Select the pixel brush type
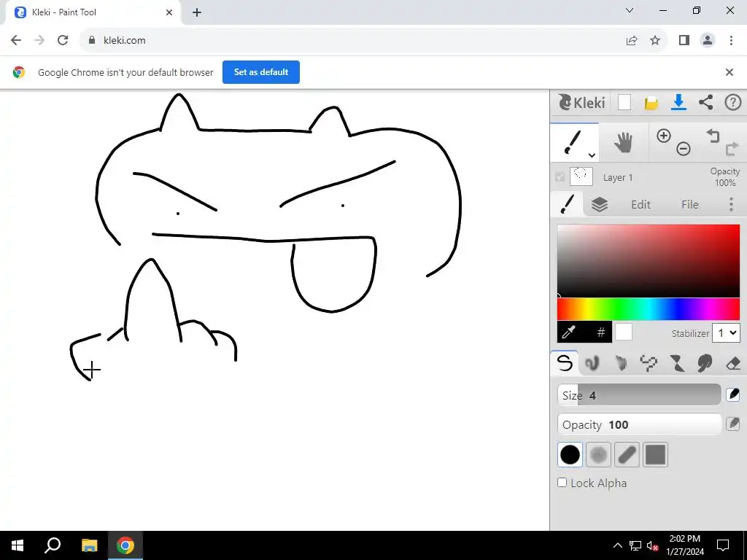 [x=649, y=363]
